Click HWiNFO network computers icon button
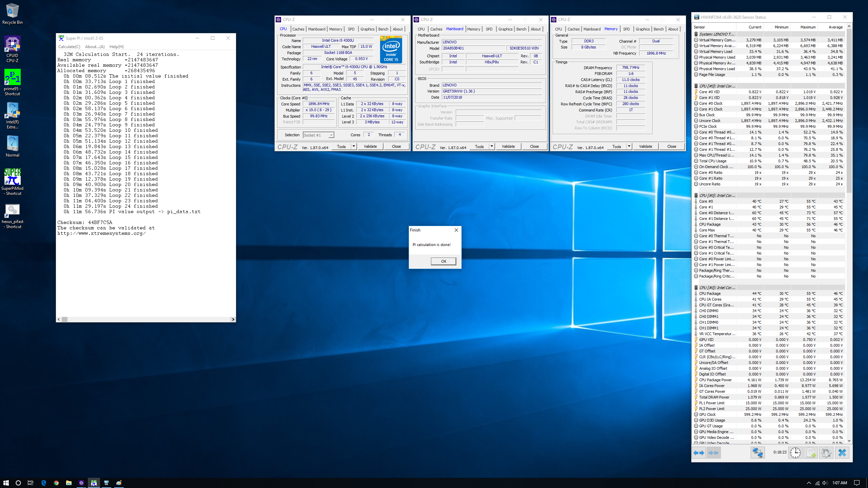 (757, 453)
